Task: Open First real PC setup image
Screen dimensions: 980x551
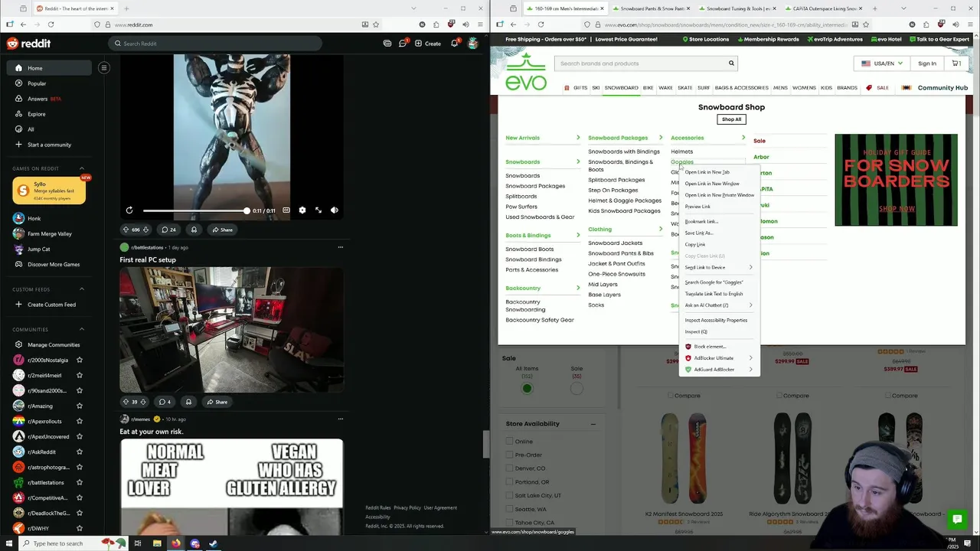Action: click(x=231, y=329)
